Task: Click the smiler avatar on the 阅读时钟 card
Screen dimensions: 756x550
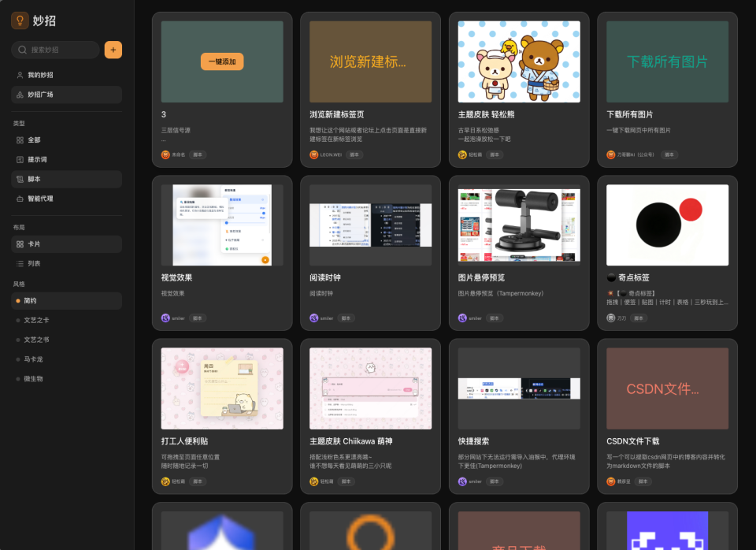Action: pos(314,318)
